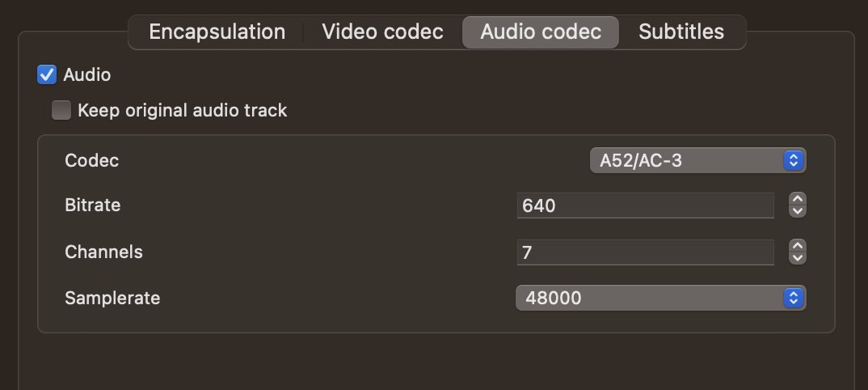This screenshot has width=868, height=390.
Task: Click the Channels row label
Action: coord(103,252)
